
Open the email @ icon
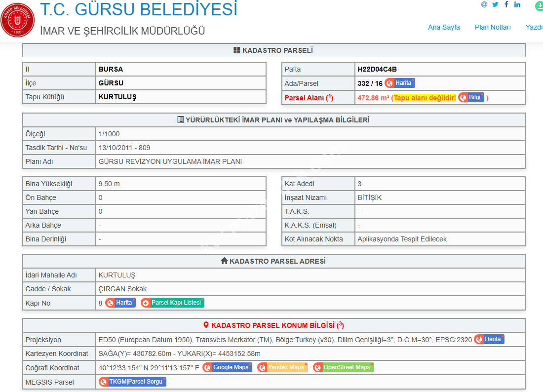pos(484,4)
